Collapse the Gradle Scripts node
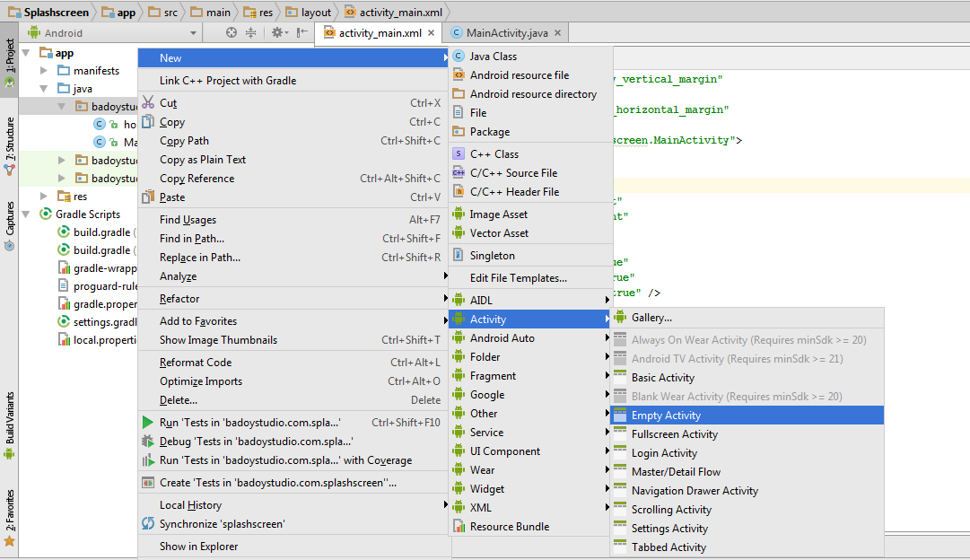Screen dimensions: 970x560 tap(27, 214)
